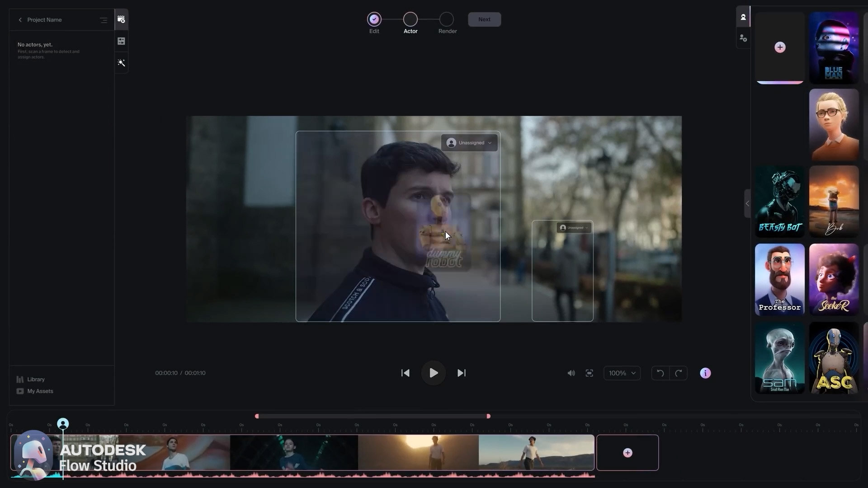Select the magic wand effects icon
The image size is (868, 488).
121,63
